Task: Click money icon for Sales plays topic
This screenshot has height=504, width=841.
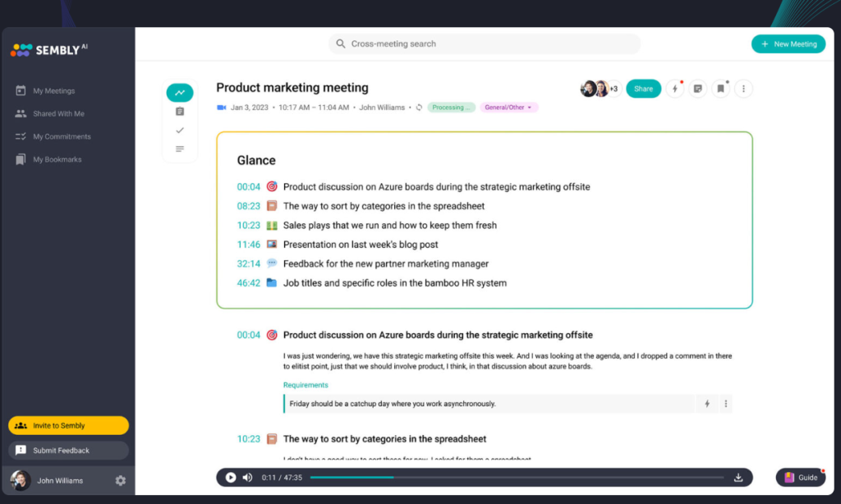Action: pyautogui.click(x=272, y=225)
